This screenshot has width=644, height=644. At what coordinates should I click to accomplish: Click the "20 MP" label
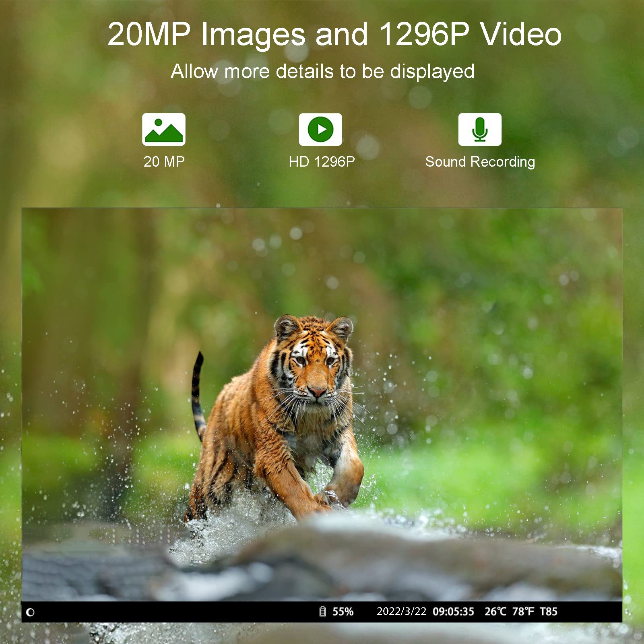click(164, 162)
